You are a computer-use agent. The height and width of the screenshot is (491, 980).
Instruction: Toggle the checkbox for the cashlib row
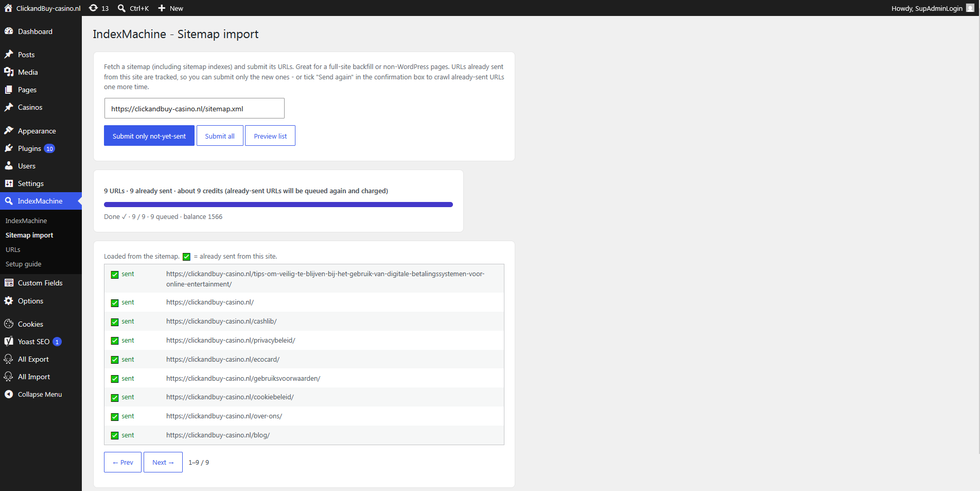click(x=115, y=322)
